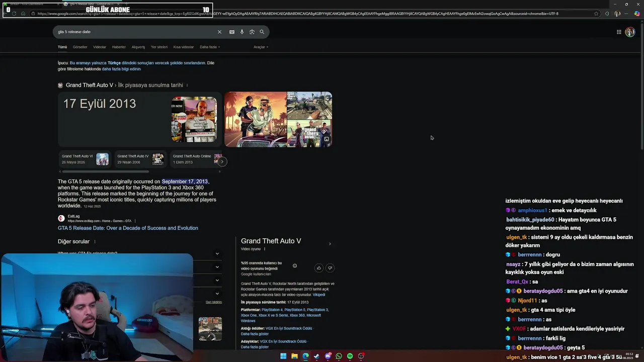Expand the Daha fazla search filter menu
The width and height of the screenshot is (644, 362).
(x=210, y=47)
